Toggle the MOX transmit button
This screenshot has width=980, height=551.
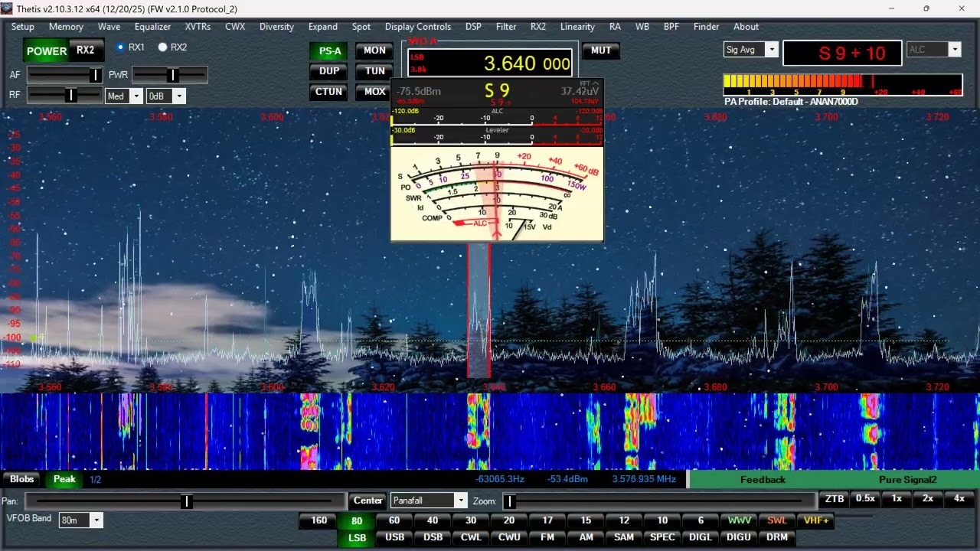pyautogui.click(x=374, y=92)
